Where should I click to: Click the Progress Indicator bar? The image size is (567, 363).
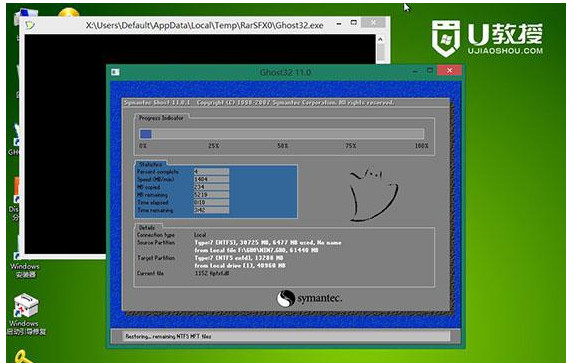[x=281, y=134]
